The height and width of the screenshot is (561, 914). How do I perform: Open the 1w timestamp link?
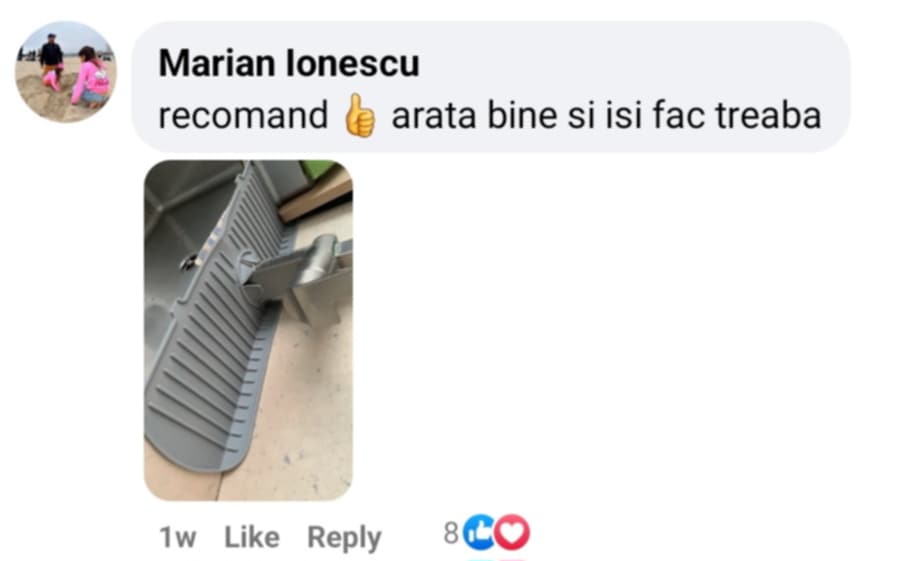[178, 537]
